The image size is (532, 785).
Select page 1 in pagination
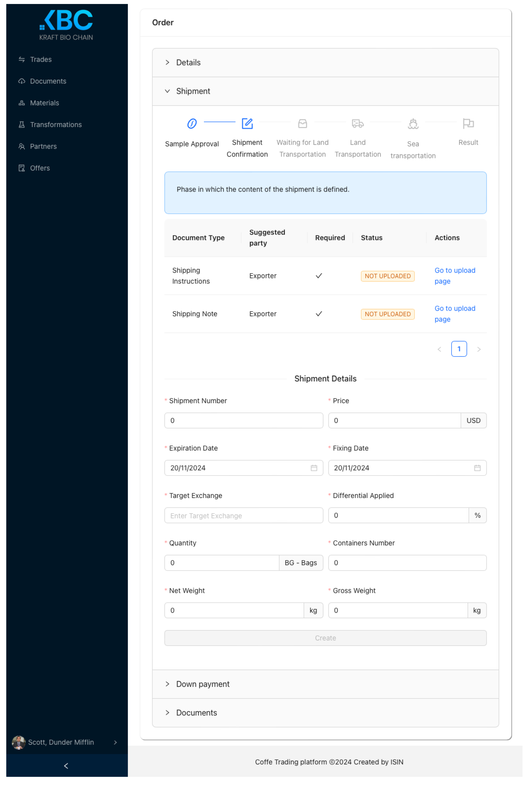[459, 349]
